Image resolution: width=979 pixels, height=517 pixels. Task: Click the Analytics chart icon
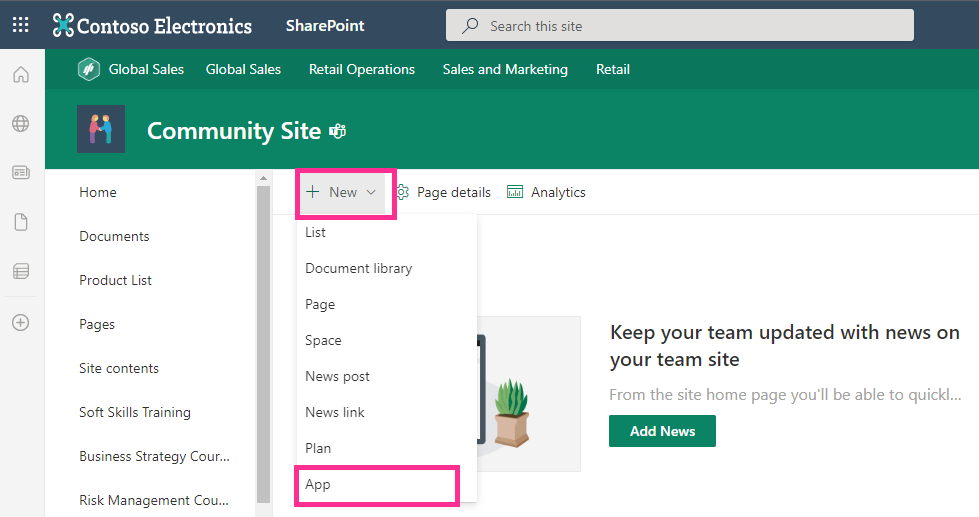point(515,192)
